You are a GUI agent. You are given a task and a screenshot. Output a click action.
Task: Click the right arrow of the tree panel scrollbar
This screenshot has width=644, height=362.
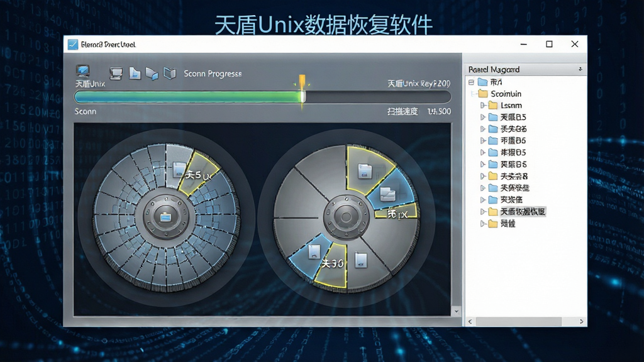[x=581, y=321]
